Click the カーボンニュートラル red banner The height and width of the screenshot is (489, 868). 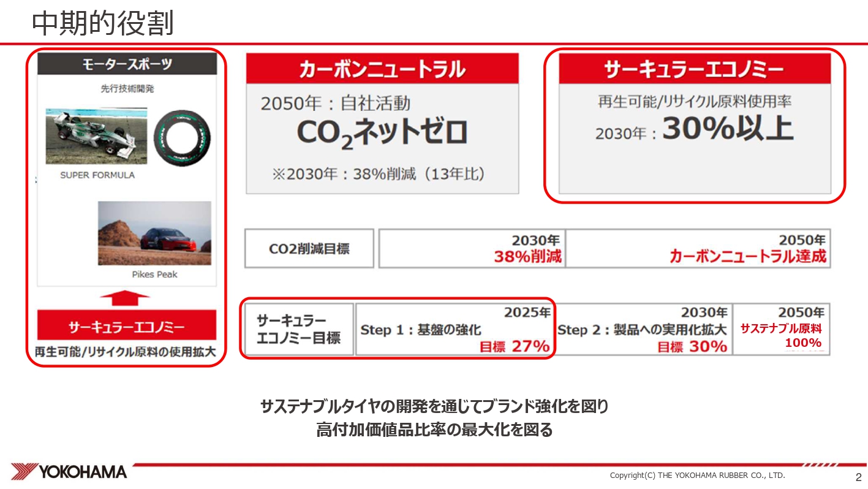382,67
